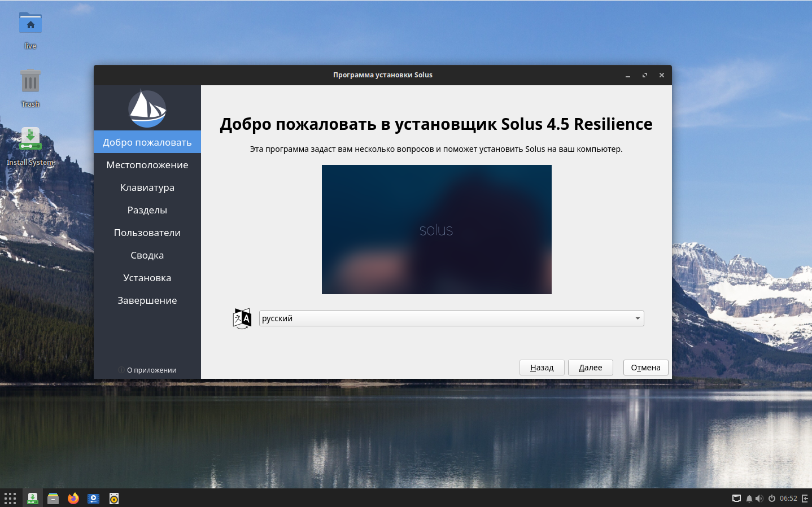
Task: Switch to the Клавиатура step
Action: [x=147, y=187]
